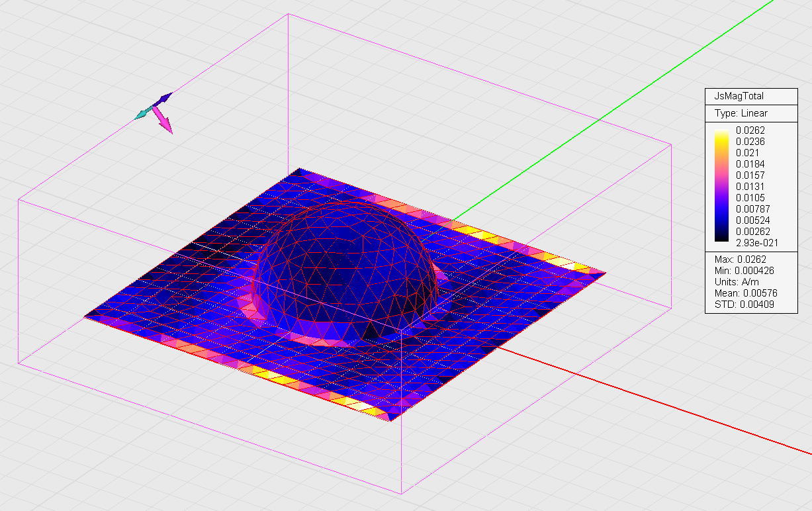Click the 0.0157 scale label
This screenshot has width=812, height=511.
pos(750,175)
